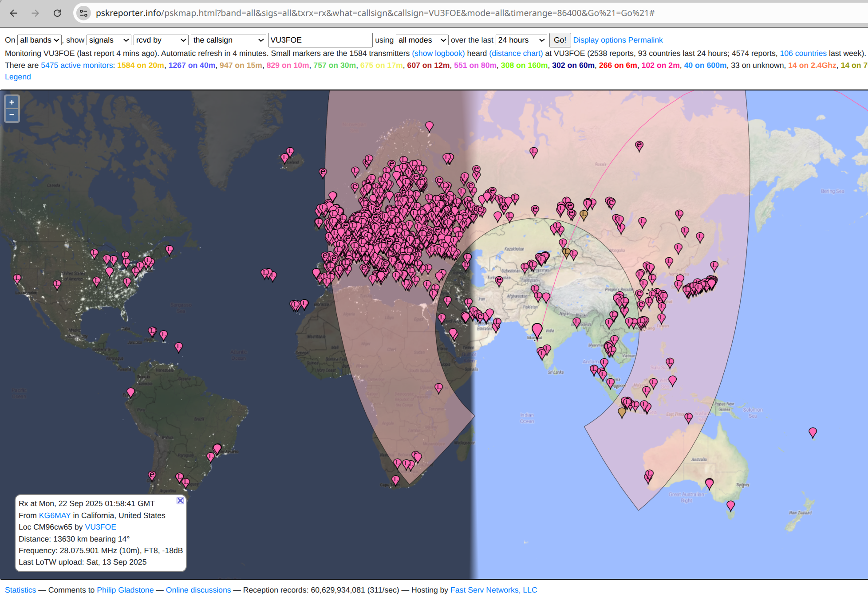
Task: Zoom out the map with minus button
Action: (x=12, y=115)
